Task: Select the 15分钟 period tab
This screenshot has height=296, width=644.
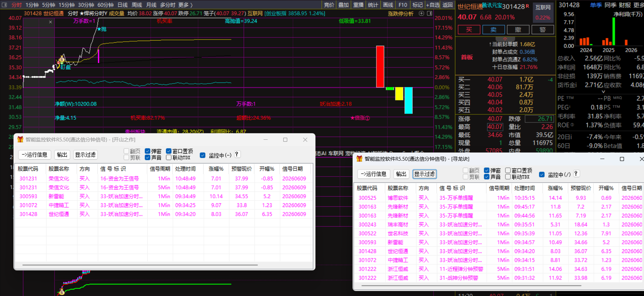Action: 66,5
